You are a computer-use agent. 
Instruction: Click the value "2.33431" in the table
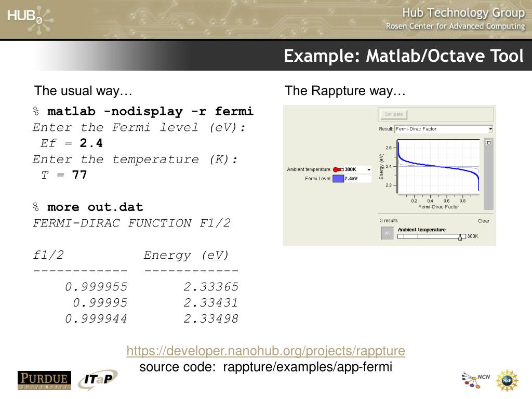click(211, 302)
